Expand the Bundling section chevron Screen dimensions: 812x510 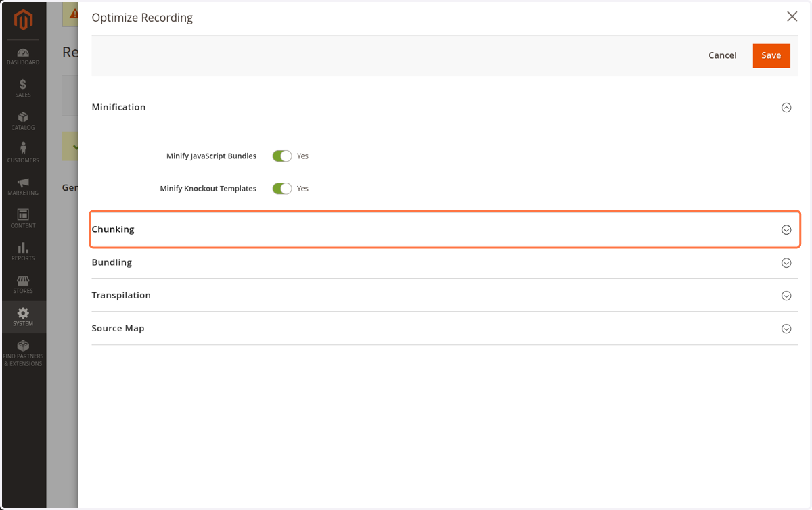coord(786,263)
